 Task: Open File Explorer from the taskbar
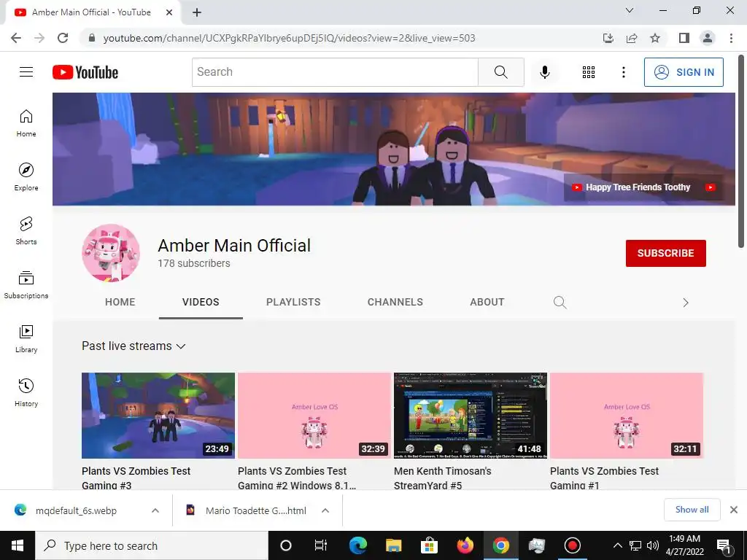point(393,545)
